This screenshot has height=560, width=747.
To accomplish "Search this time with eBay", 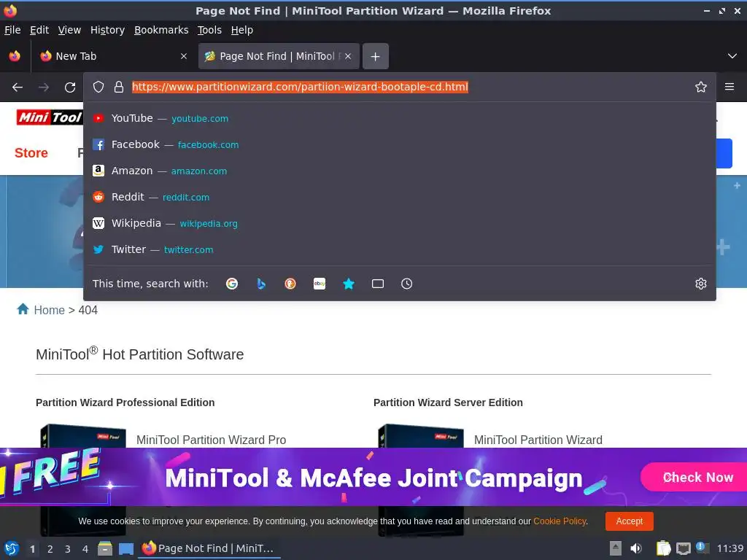I will (x=320, y=284).
